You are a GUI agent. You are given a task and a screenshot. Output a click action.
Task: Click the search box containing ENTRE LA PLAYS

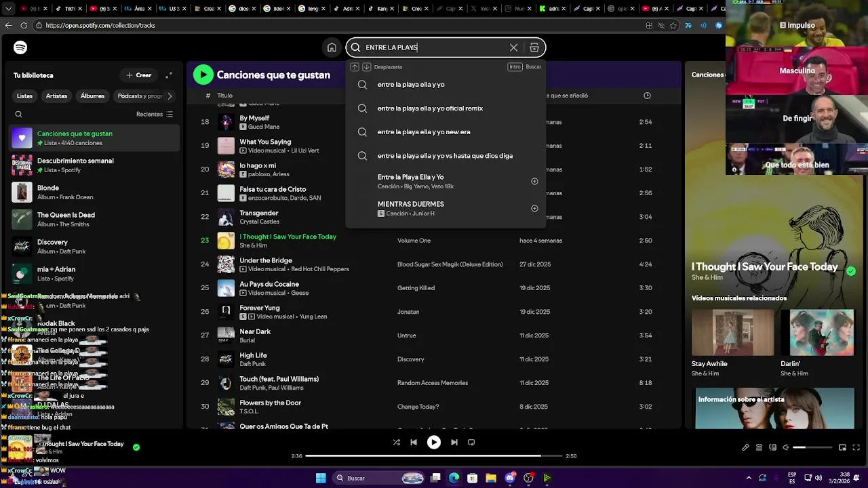coord(446,47)
